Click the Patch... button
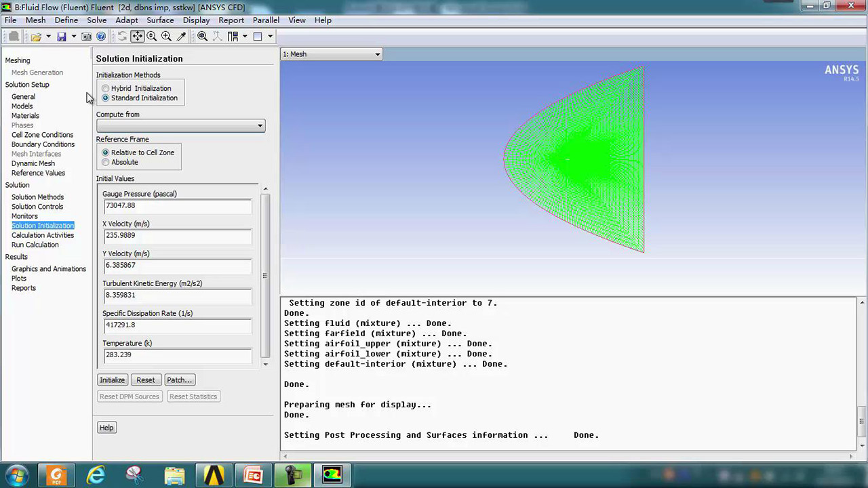This screenshot has height=488, width=868. coord(180,380)
